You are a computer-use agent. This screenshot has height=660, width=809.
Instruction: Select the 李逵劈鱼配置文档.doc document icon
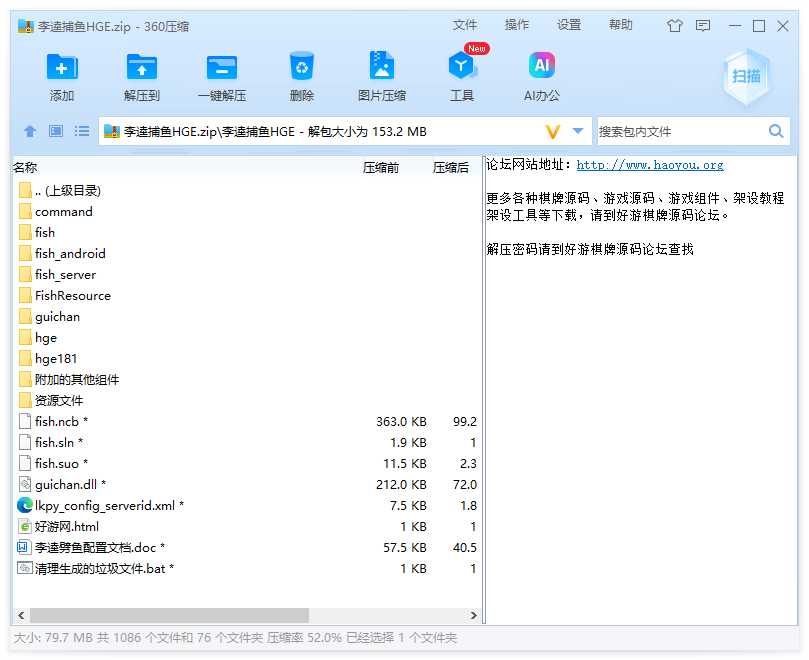(x=24, y=547)
